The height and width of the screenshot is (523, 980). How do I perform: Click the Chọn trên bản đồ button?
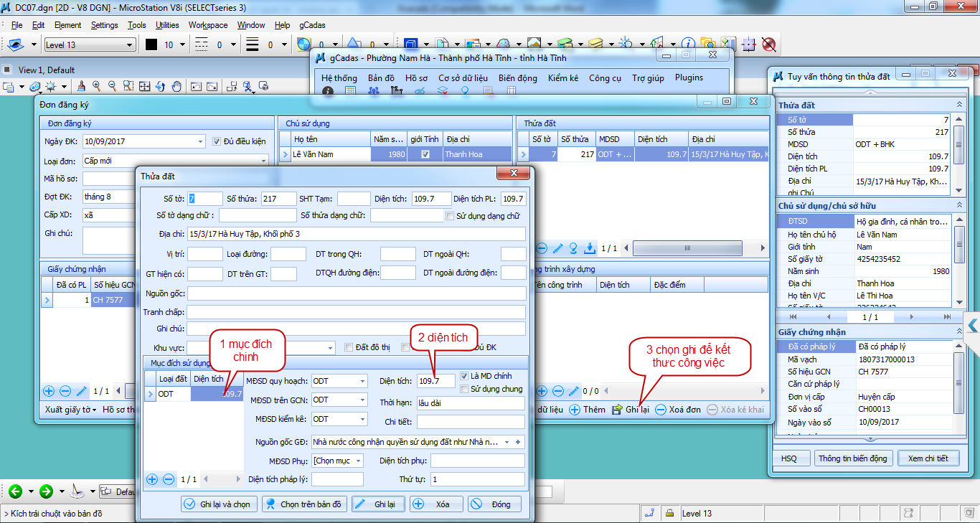304,504
